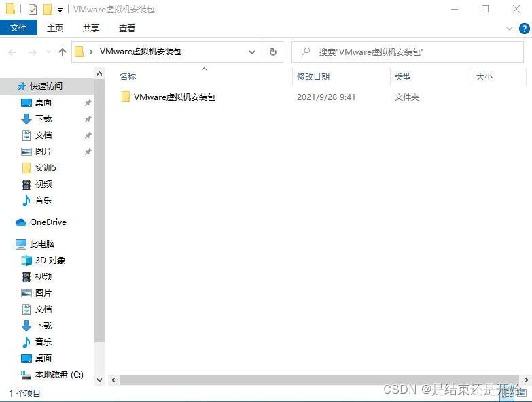Open pinned 下载 under quick access
Viewport: 532px width, 402px height.
(43, 119)
